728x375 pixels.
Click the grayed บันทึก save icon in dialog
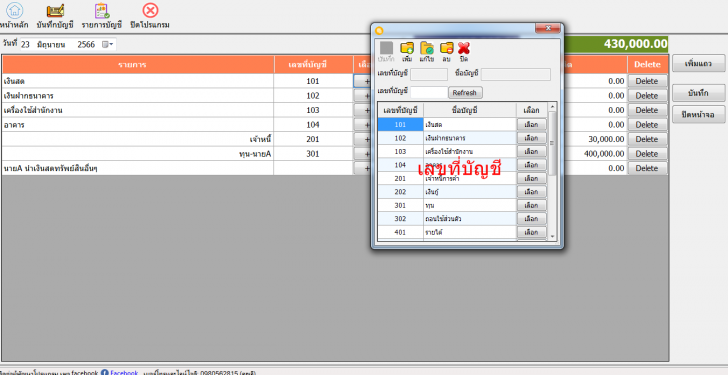coord(386,48)
